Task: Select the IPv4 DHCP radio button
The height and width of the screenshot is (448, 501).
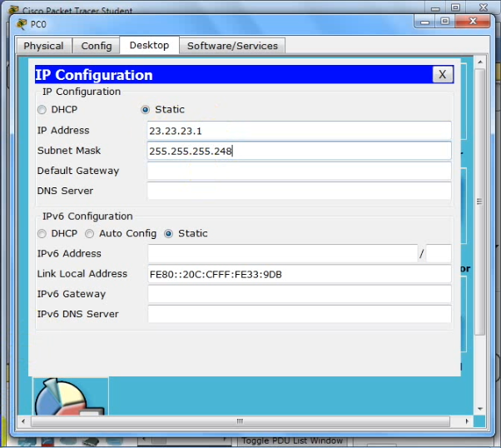Action: (x=42, y=110)
